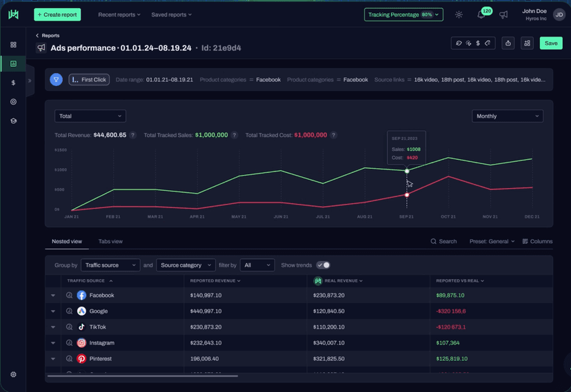Open the settings gear in sidebar
The width and height of the screenshot is (571, 392).
point(13,375)
